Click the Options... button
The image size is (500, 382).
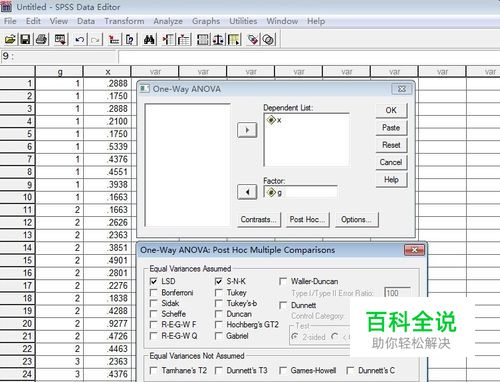click(356, 220)
